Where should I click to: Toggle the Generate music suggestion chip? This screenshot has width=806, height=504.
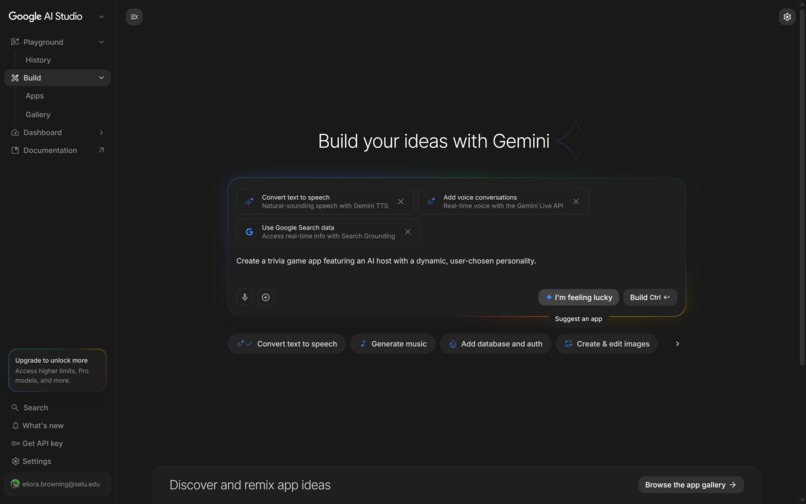tap(393, 344)
